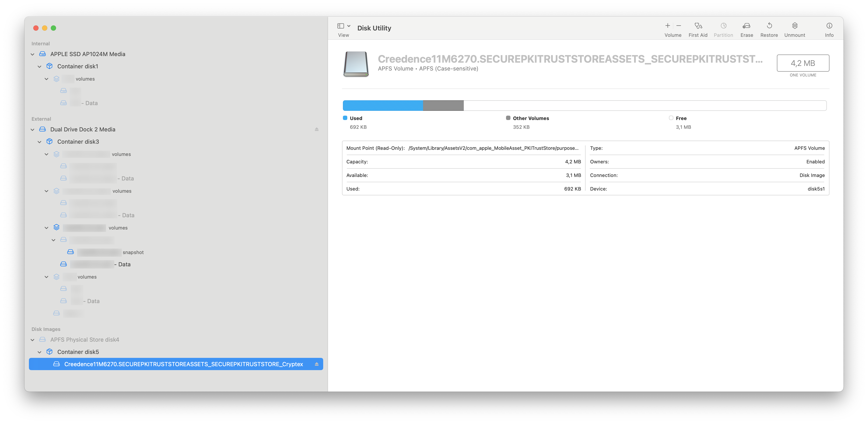Collapse APFS Physical Store disk4

pos(33,340)
